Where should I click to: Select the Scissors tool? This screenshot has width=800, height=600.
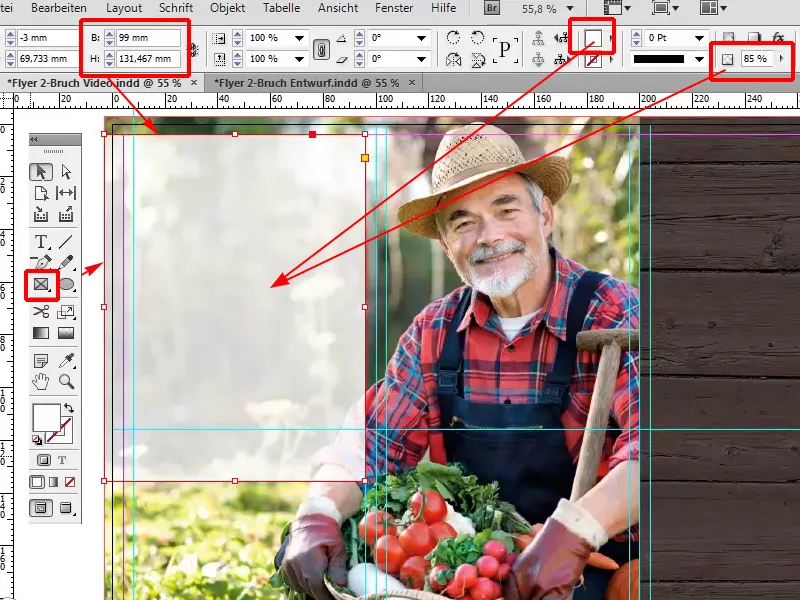[41, 311]
